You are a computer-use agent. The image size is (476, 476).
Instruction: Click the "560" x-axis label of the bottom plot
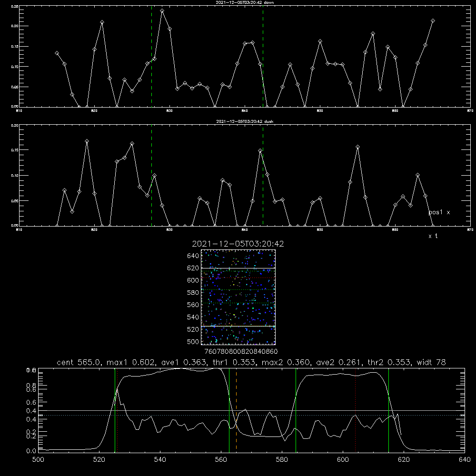pos(221,460)
